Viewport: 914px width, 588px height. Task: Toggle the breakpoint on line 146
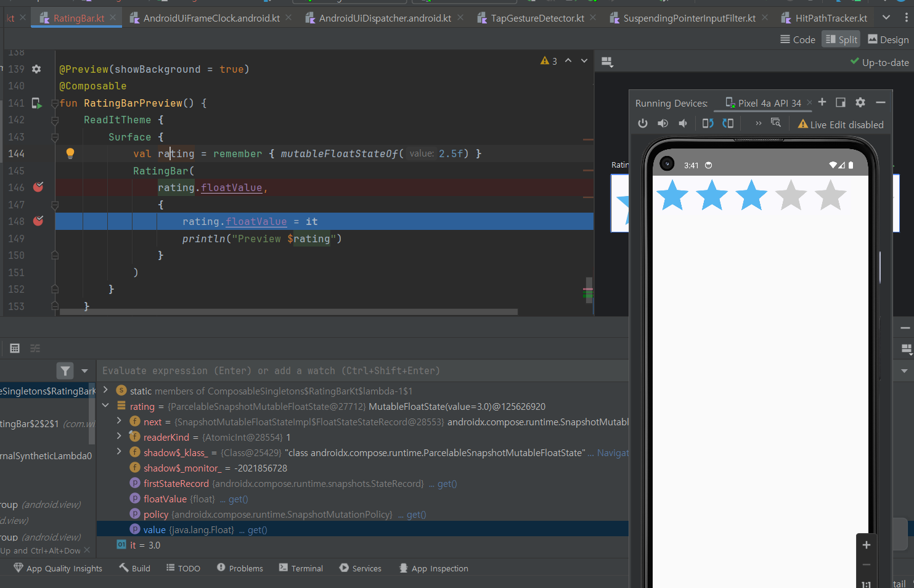click(x=38, y=187)
